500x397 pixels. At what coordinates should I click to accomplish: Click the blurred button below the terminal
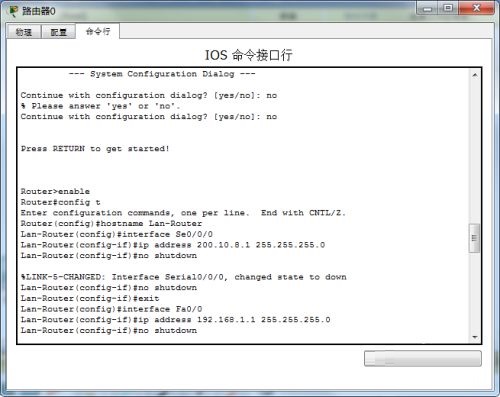[x=423, y=358]
